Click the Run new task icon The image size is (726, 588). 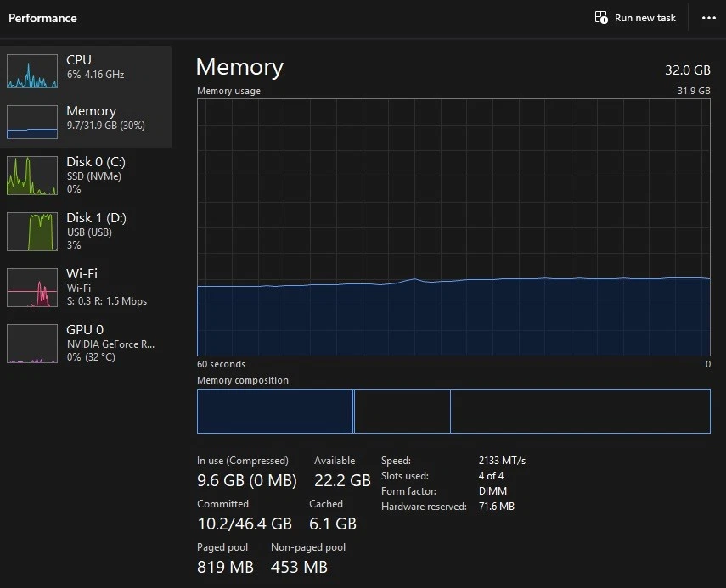(x=600, y=17)
